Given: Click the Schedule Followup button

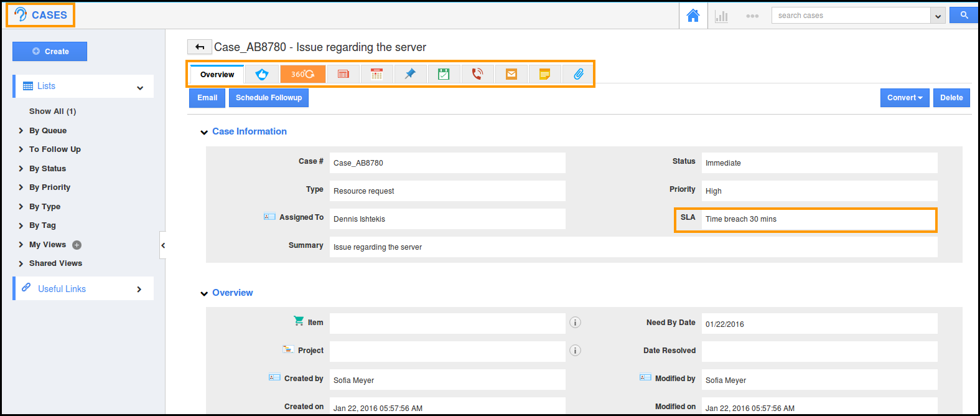Looking at the screenshot, I should 268,98.
